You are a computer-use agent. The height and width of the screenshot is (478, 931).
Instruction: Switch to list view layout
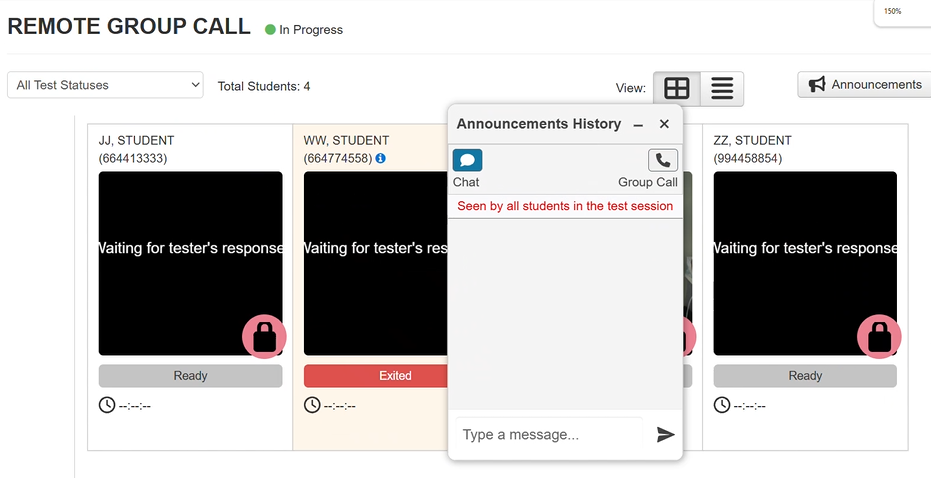[x=722, y=88]
